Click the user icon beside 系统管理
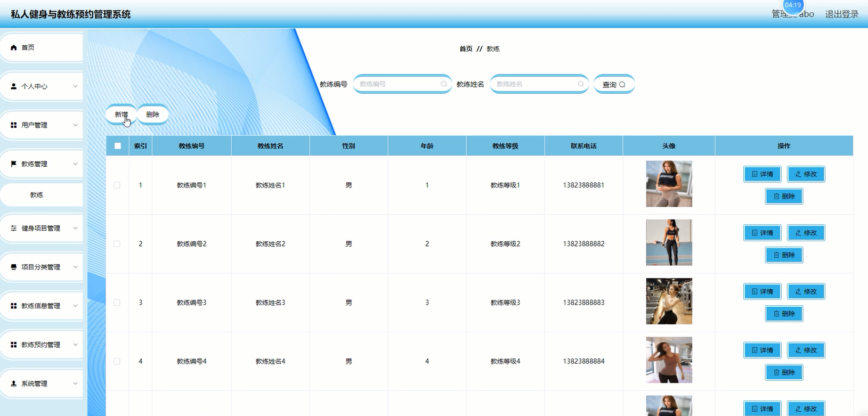This screenshot has width=868, height=416. 14,384
